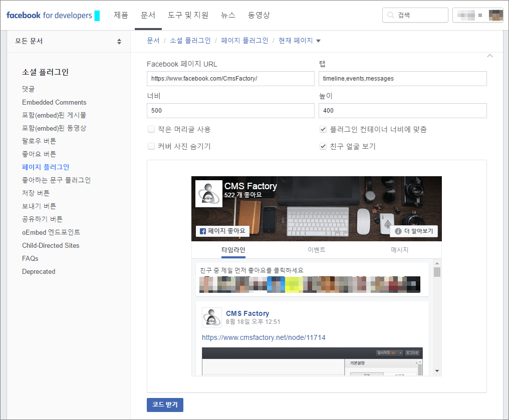Click the search magnifier icon
Screen dimensions: 509x420
[x=391, y=15]
